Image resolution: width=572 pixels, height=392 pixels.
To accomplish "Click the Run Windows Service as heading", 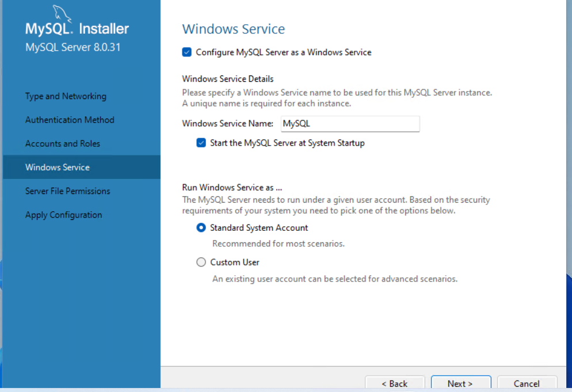I will [232, 188].
